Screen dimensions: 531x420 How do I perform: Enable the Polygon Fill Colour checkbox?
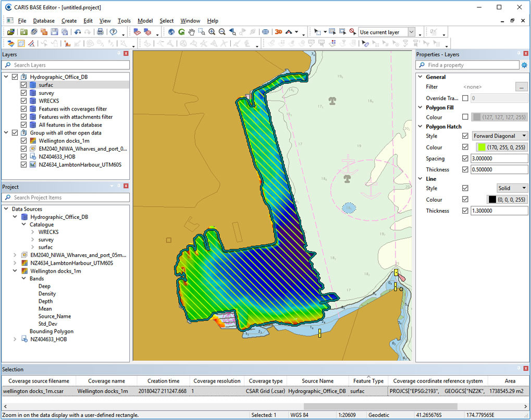(465, 117)
